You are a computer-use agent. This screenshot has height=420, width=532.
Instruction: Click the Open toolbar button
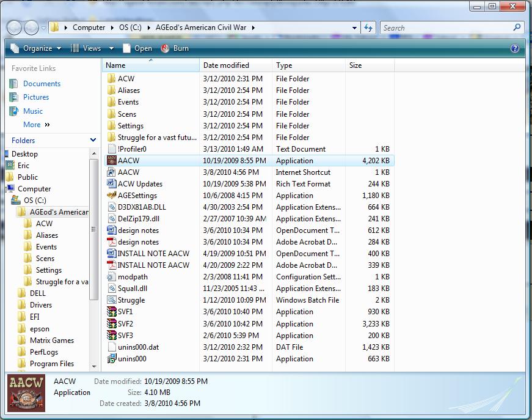tap(137, 48)
